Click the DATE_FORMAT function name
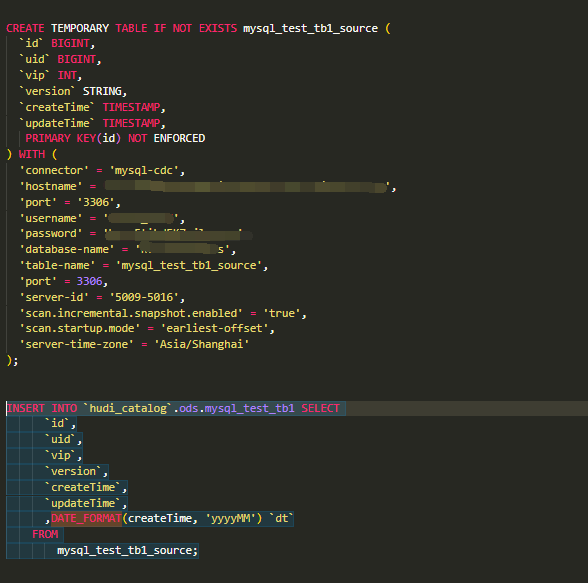Viewport: 588px width, 583px height. [x=86, y=519]
